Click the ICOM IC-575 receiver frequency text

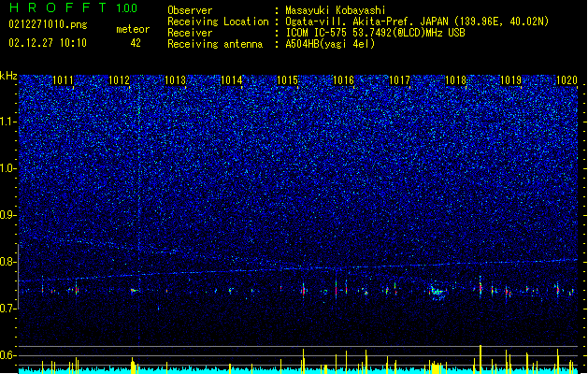pyautogui.click(x=375, y=33)
